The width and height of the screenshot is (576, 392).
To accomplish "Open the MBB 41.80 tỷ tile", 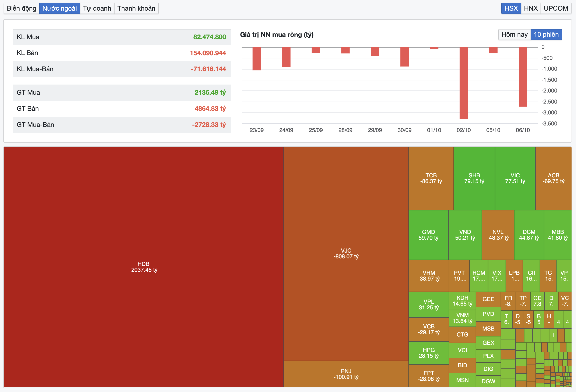I will point(558,235).
